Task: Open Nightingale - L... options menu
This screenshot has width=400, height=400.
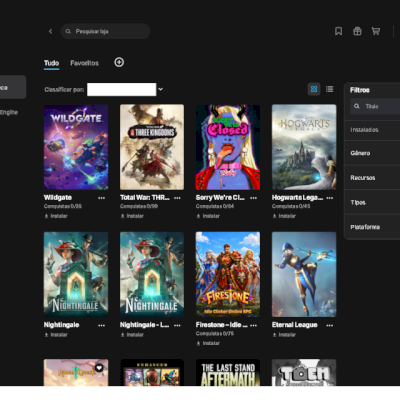Action: tap(177, 325)
